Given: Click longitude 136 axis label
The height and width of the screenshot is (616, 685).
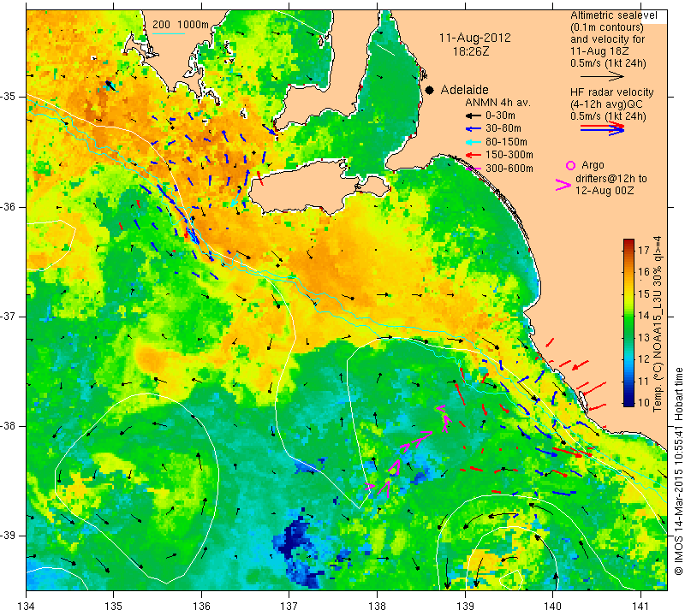Looking at the screenshot, I should (x=201, y=607).
